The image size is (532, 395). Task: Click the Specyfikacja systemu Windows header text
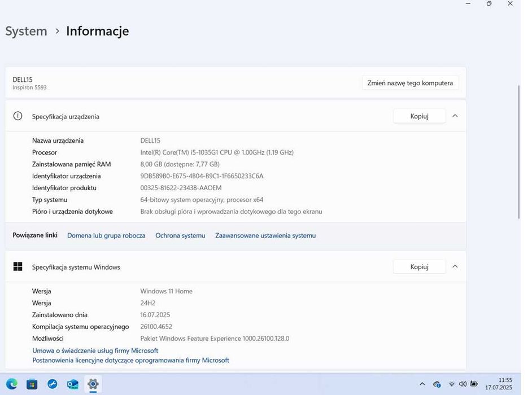click(76, 267)
